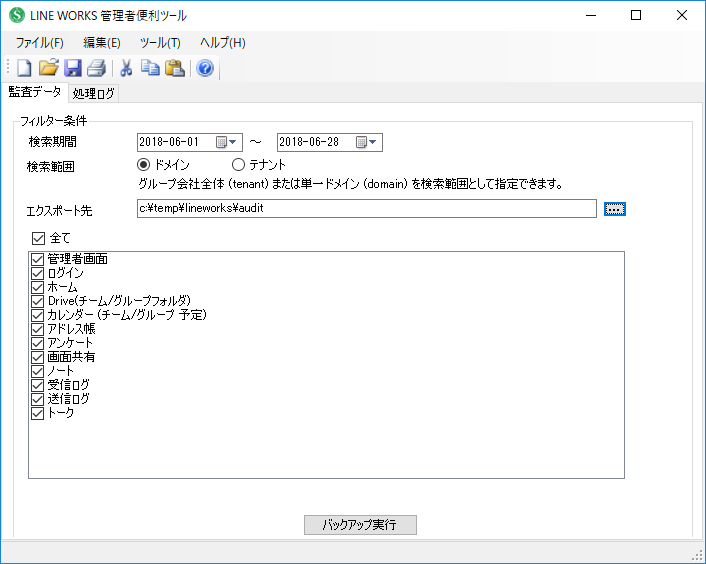Click the window resize grip in the status bar
The width and height of the screenshot is (706, 564).
(697, 555)
